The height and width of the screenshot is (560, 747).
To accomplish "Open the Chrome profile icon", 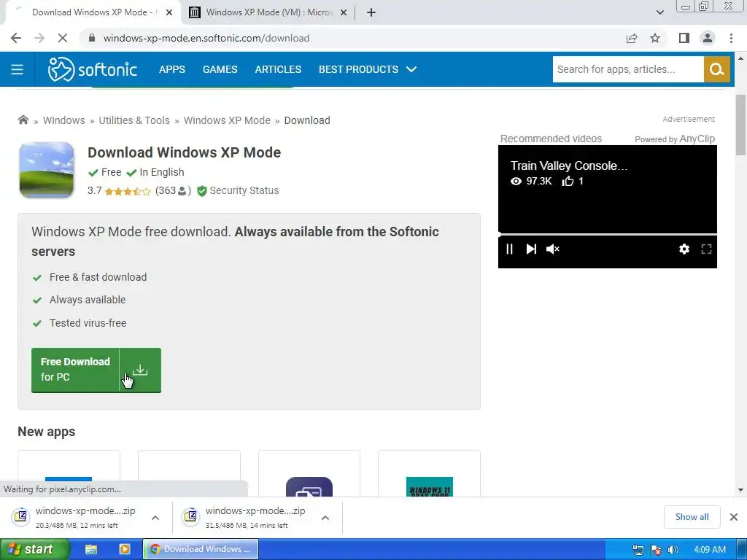I will [x=708, y=38].
